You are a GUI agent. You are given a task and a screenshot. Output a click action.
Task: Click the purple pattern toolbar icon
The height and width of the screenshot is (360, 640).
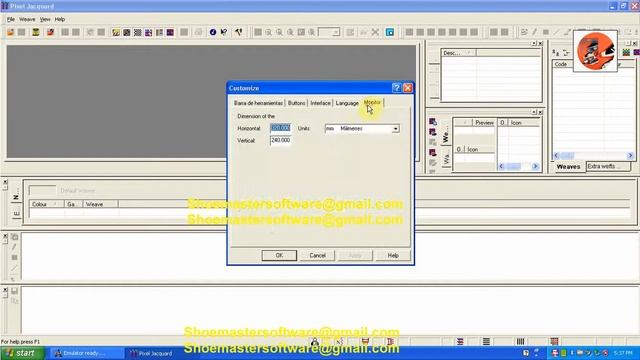click(x=149, y=32)
